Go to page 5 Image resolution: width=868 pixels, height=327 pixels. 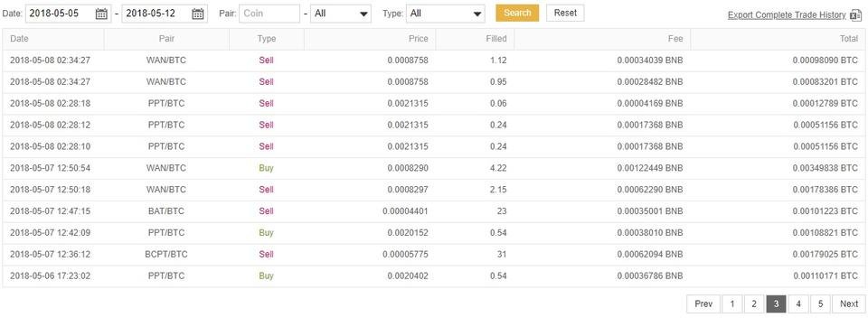(820, 304)
